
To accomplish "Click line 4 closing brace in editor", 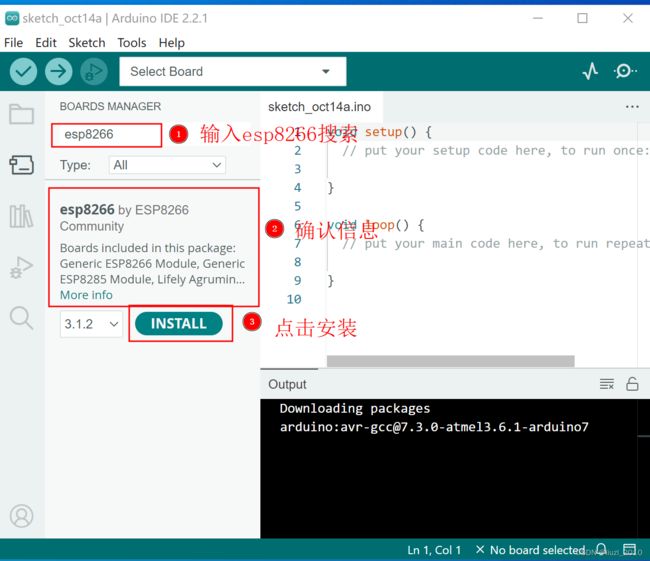I will (x=330, y=188).
